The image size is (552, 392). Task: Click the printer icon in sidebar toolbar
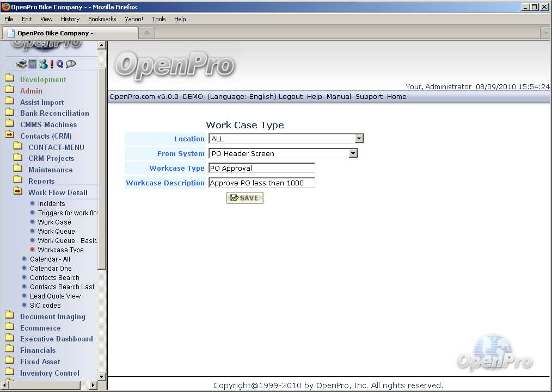click(21, 64)
